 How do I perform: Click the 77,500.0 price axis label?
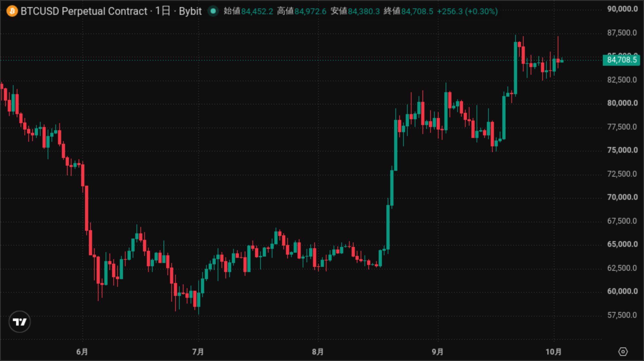(622, 127)
